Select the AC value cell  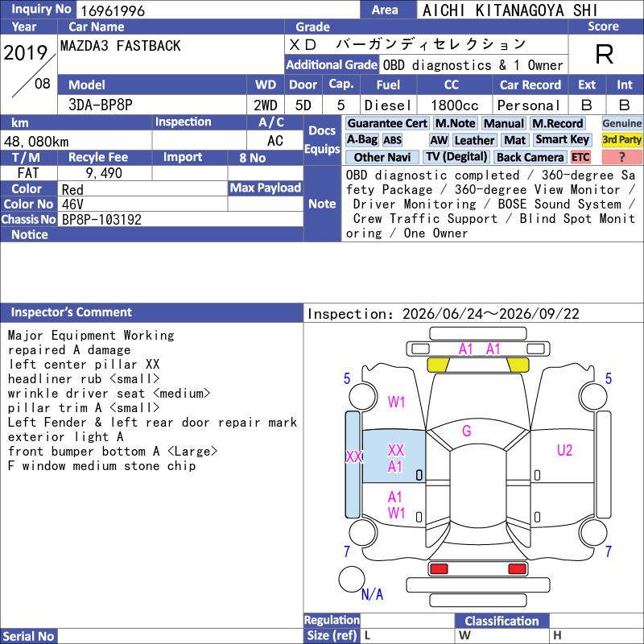[275, 141]
